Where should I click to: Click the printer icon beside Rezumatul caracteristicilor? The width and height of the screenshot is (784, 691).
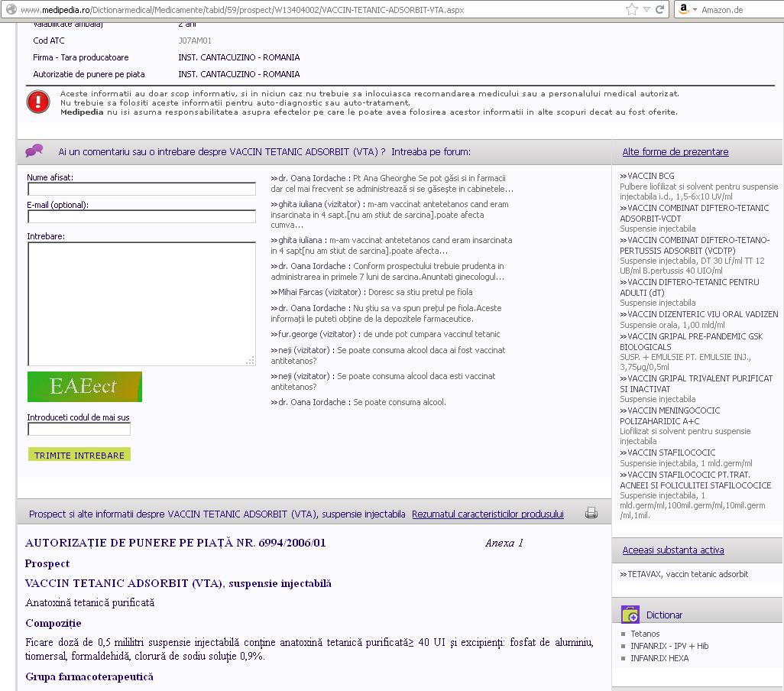click(x=591, y=513)
